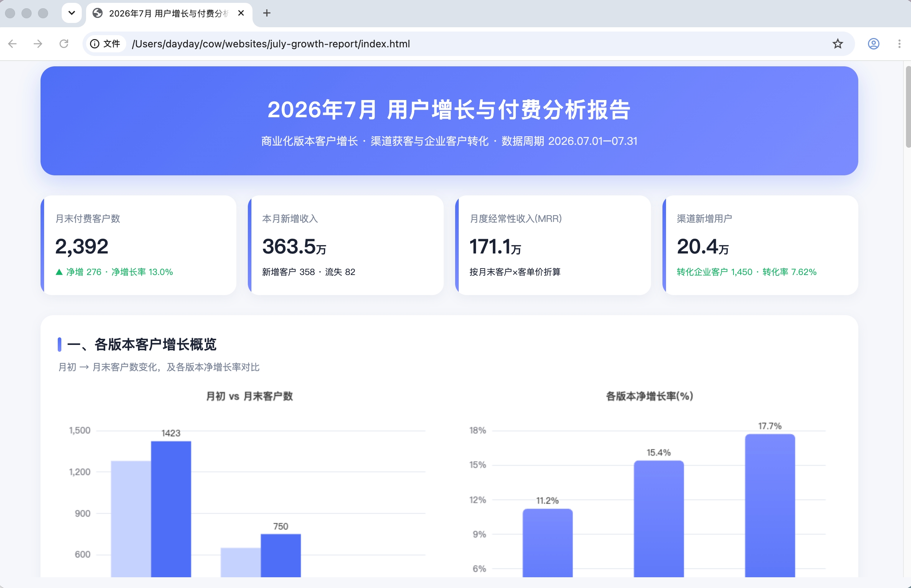Close the 2026年7月 report tab
The image size is (911, 588).
241,13
